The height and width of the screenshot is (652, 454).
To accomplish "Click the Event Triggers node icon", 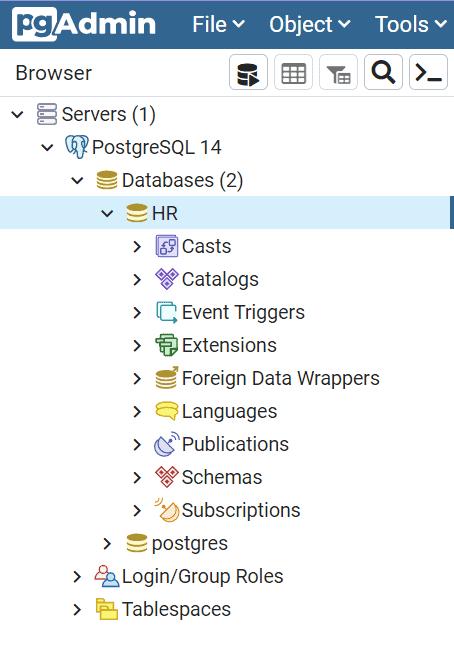I will point(167,312).
